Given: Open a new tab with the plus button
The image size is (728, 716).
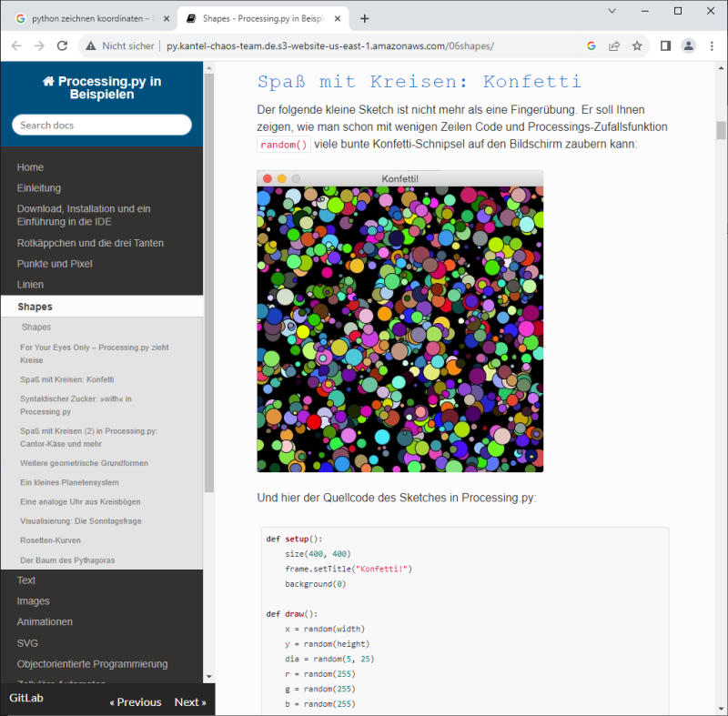Looking at the screenshot, I should point(365,18).
